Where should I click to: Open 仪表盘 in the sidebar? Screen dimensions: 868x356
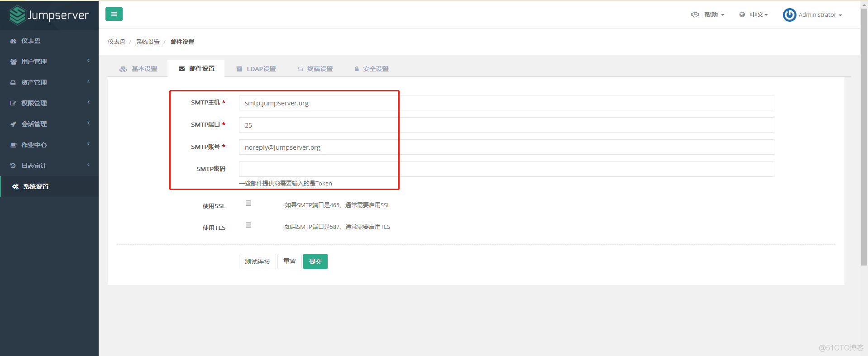49,41
